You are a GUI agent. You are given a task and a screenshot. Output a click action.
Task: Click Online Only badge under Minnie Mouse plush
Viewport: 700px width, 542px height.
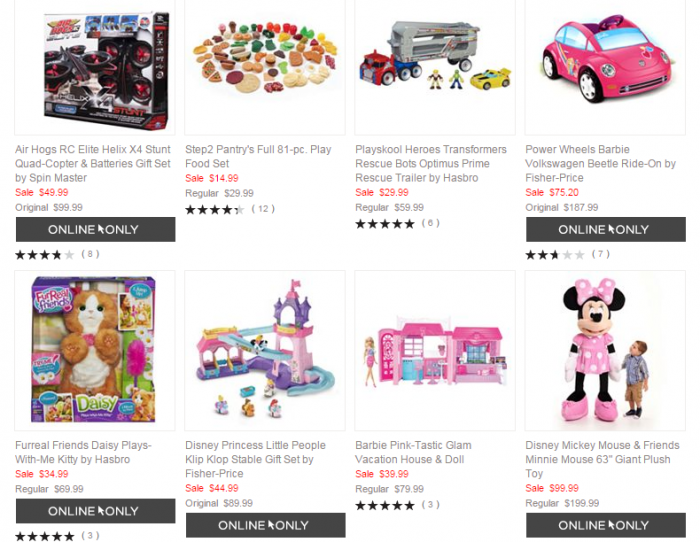pyautogui.click(x=606, y=525)
